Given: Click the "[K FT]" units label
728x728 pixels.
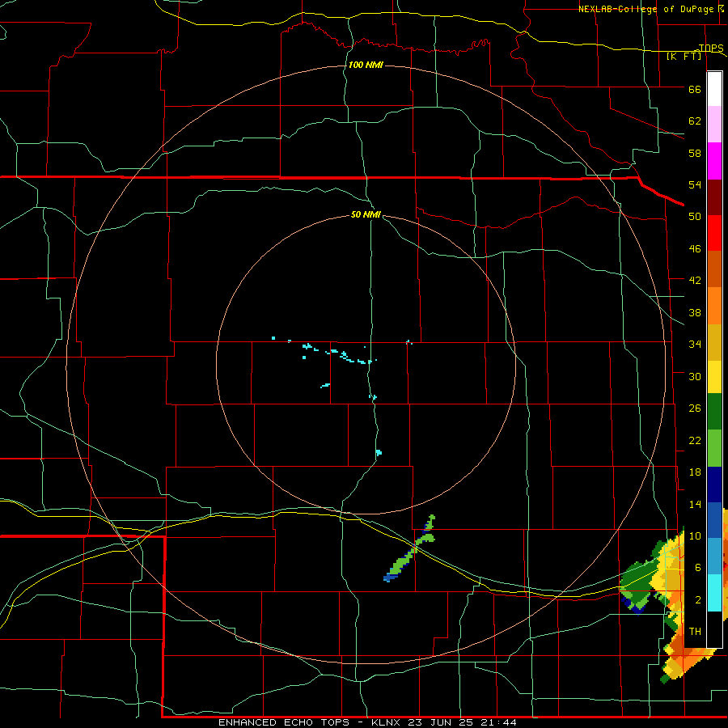Looking at the screenshot, I should 684,57.
